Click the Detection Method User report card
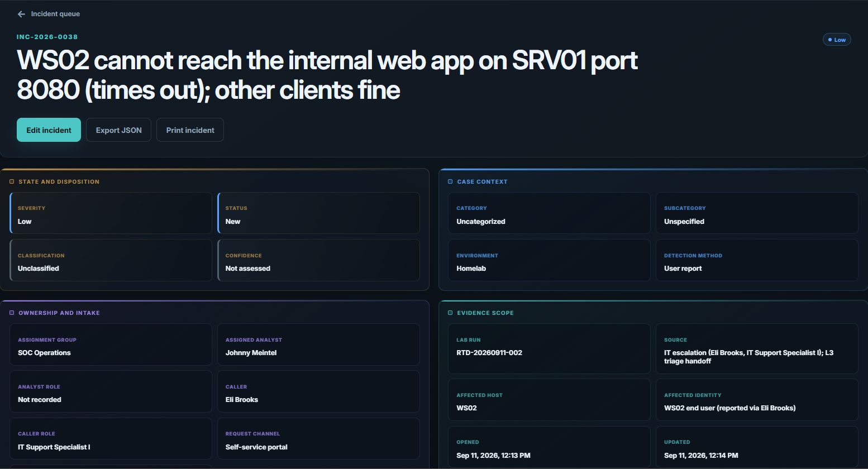 [x=757, y=260]
